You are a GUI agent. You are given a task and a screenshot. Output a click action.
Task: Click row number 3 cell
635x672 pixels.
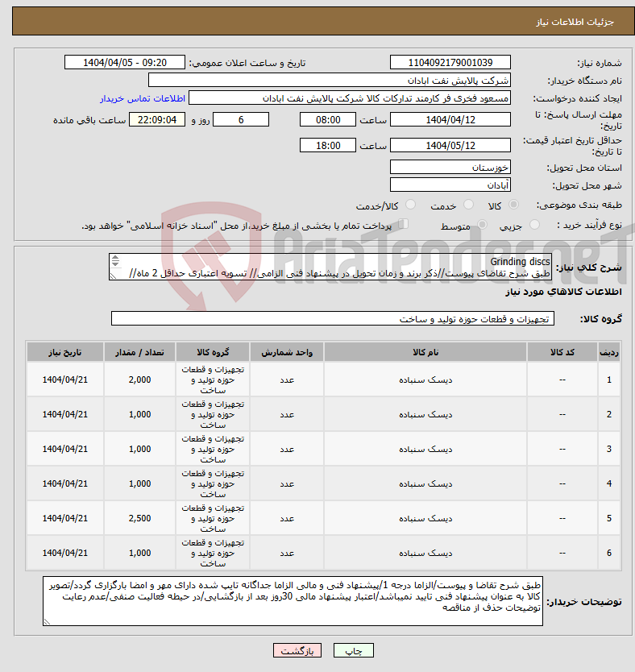tap(609, 449)
